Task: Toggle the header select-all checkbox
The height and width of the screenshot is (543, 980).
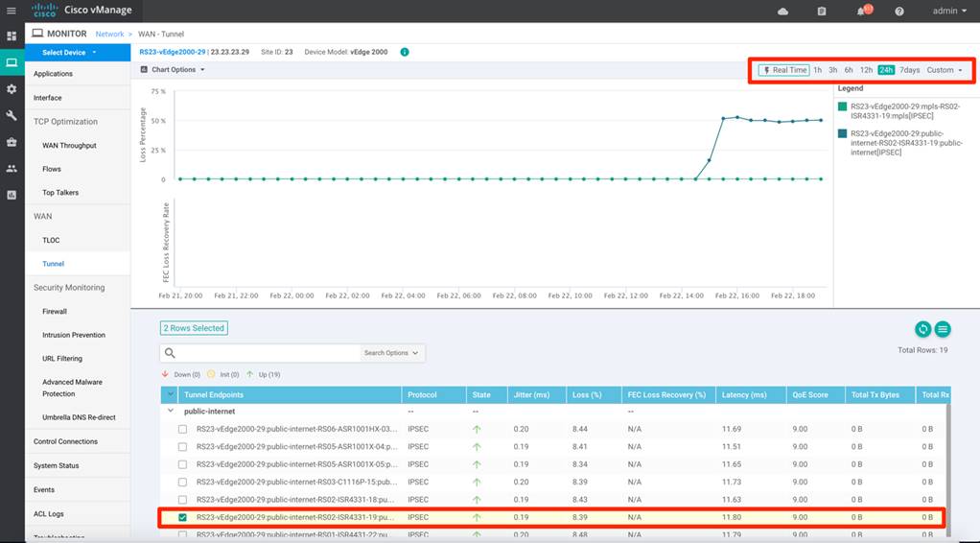Action: [170, 394]
